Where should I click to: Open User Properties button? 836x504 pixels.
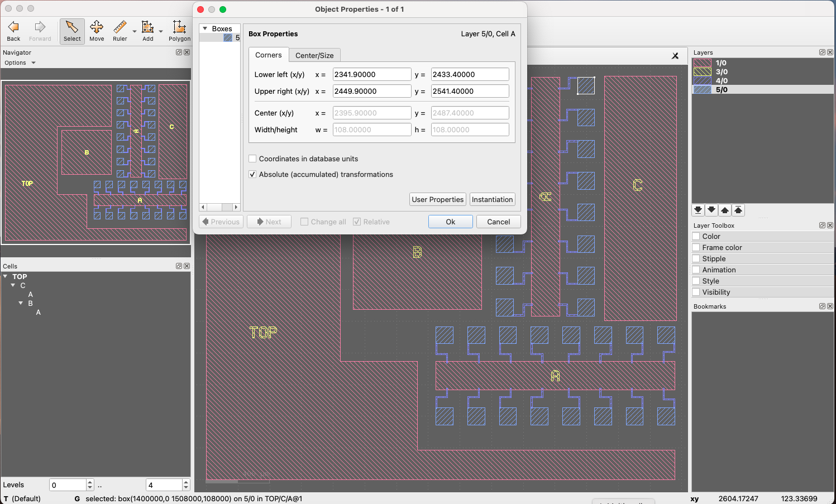(438, 200)
